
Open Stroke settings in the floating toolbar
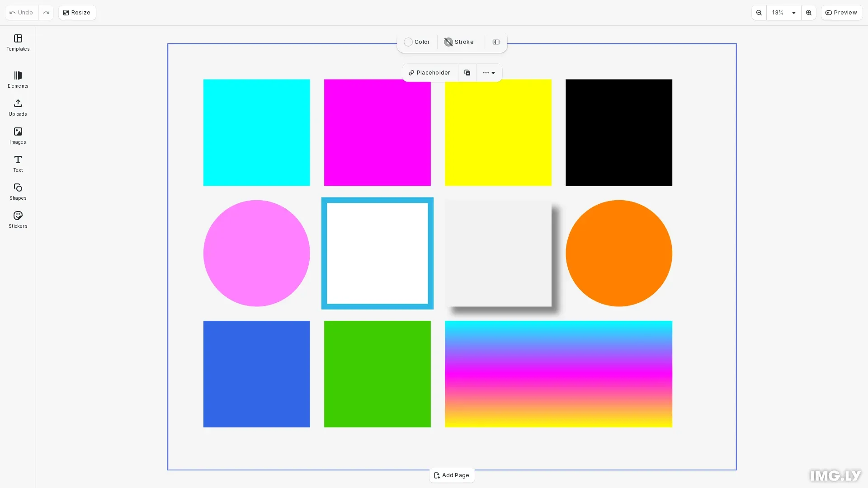point(458,42)
